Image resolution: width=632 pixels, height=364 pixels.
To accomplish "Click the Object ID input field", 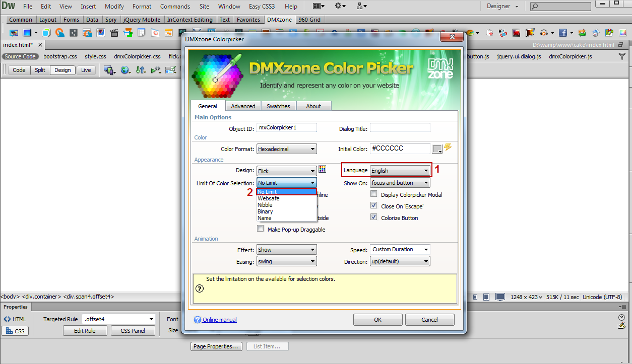I will (x=287, y=128).
